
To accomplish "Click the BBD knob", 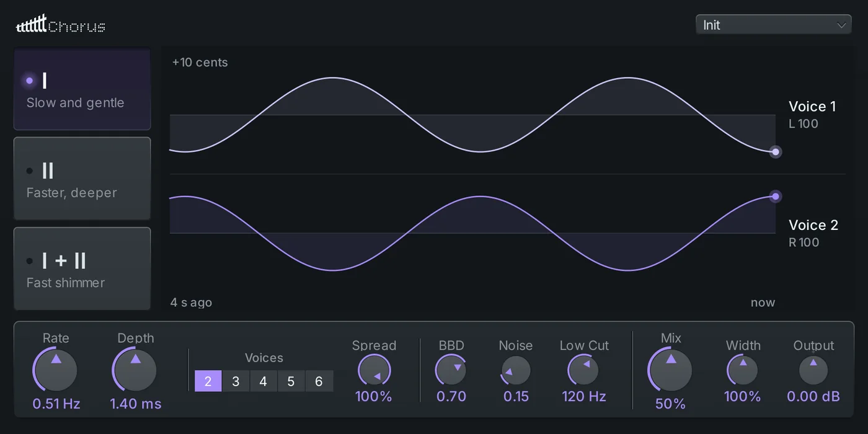I will coord(451,371).
